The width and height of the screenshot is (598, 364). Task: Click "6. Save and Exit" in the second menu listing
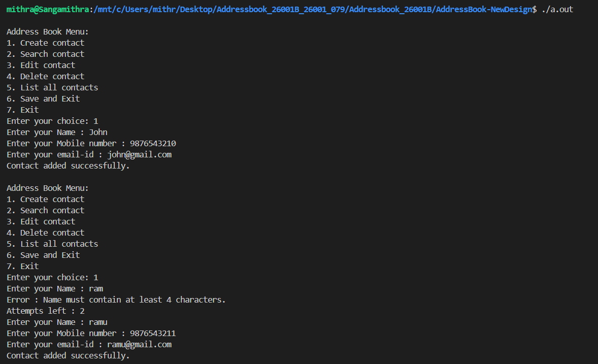pyautogui.click(x=43, y=255)
